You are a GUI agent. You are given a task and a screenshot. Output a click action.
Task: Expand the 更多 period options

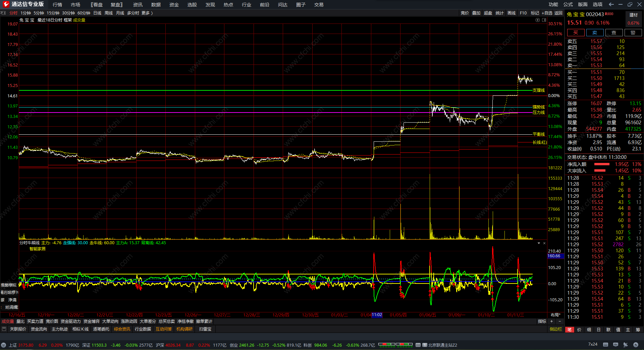147,13
